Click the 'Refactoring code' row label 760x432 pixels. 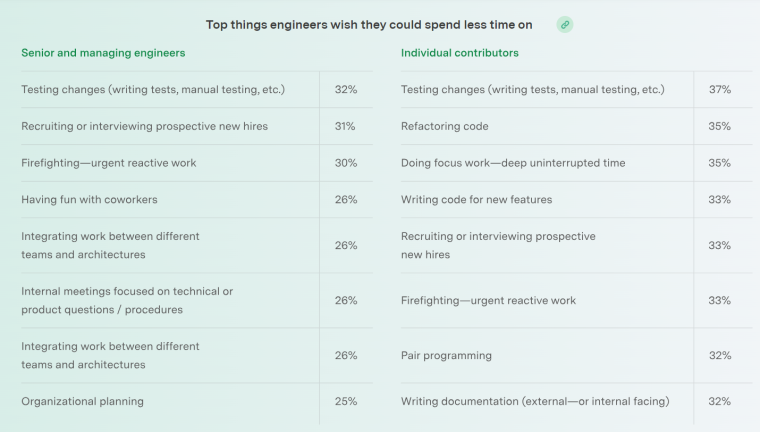(x=445, y=126)
